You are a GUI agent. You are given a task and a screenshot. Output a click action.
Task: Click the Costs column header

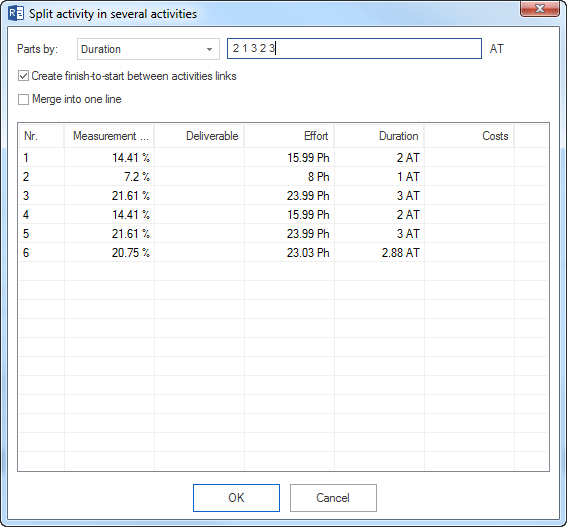tap(469, 136)
